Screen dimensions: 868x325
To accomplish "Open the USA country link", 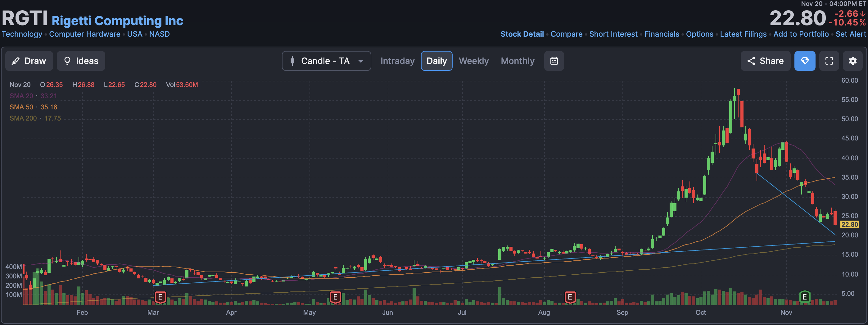I will (x=134, y=34).
